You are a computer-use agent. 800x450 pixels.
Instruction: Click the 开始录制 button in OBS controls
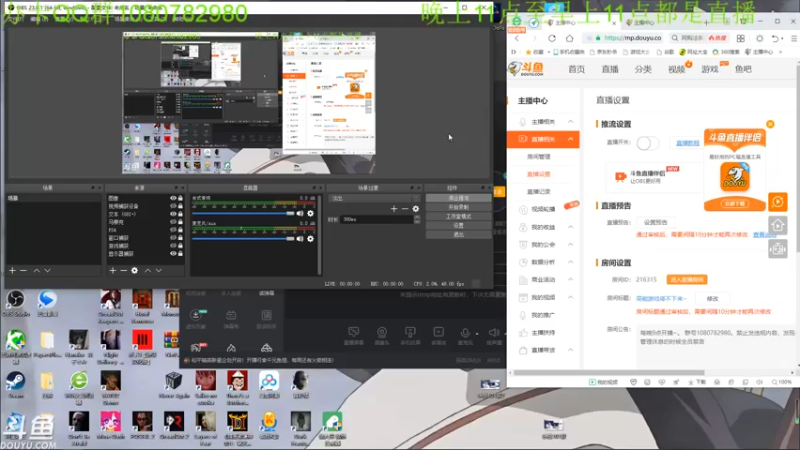pyautogui.click(x=458, y=207)
